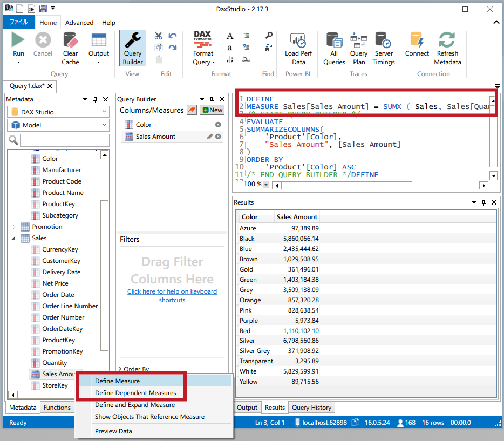This screenshot has width=504, height=441.
Task: Click the Refresh Metadata icon
Action: point(447,40)
